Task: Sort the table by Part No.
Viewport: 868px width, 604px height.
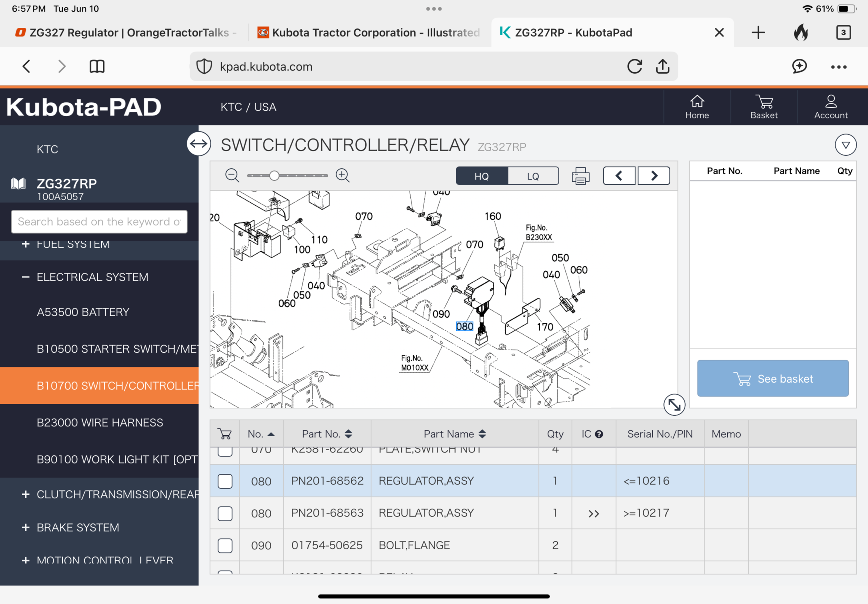Action: [327, 434]
